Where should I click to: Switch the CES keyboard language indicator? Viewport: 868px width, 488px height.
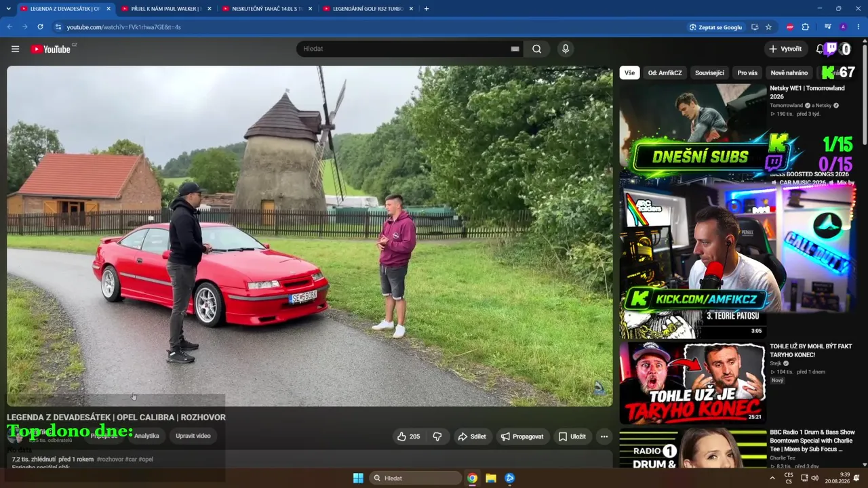(x=789, y=478)
